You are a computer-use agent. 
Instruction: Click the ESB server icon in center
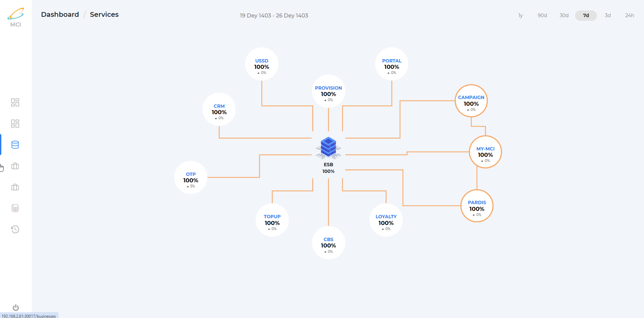point(328,148)
